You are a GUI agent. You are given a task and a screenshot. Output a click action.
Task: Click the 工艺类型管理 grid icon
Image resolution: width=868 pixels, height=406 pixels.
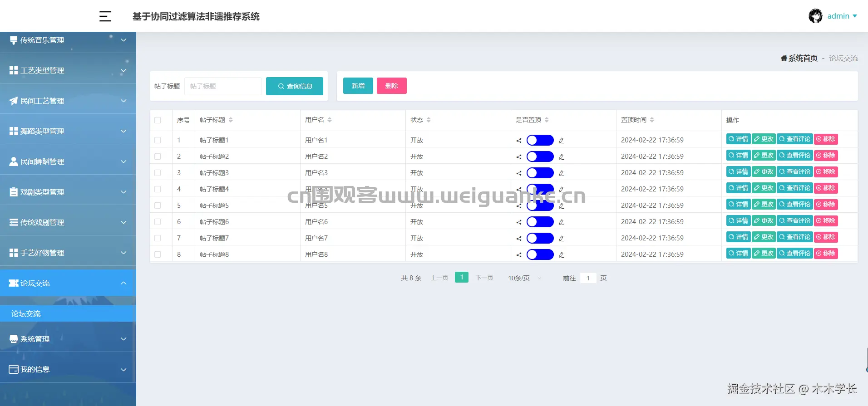click(14, 70)
